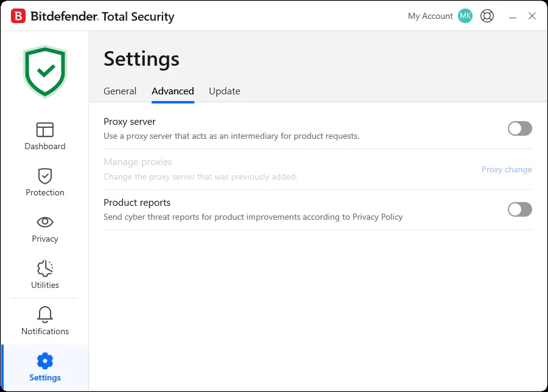Click the Settings page title

point(141,58)
